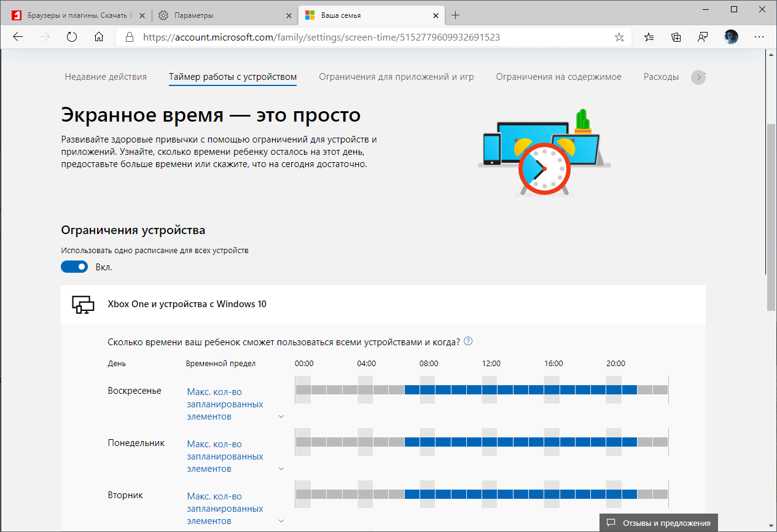Click the lock icon in the address bar
Viewport: 777px width, 532px height.
pos(129,37)
